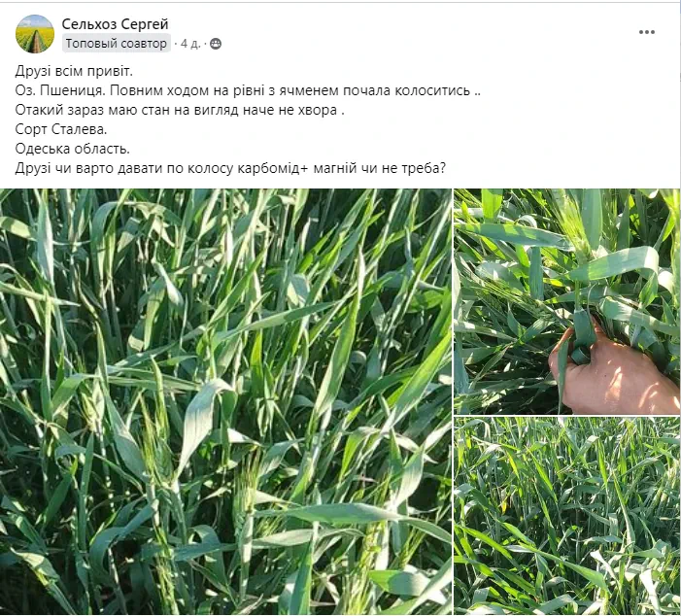This screenshot has height=616, width=681.
Task: Open the photo with the hand holding leaves
Action: 566,301
